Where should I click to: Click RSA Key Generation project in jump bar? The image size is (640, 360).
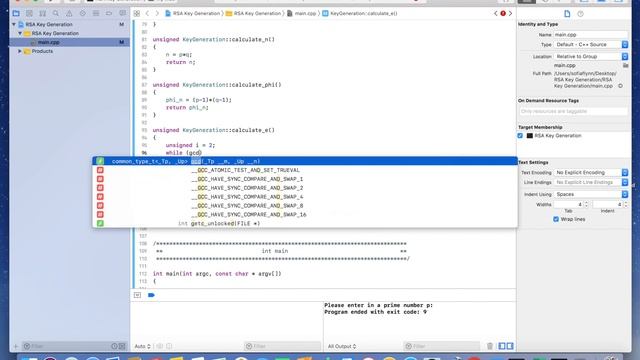pos(192,13)
